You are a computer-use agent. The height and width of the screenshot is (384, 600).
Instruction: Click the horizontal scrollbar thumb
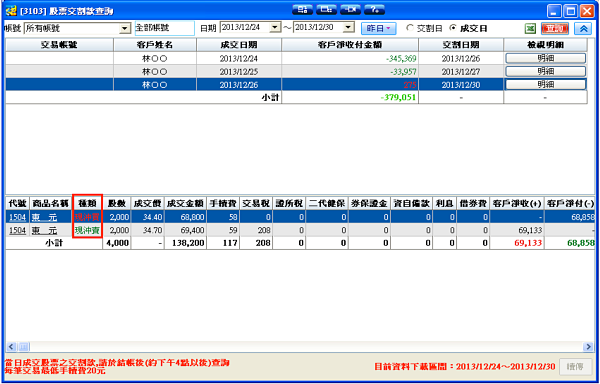tap(23, 347)
